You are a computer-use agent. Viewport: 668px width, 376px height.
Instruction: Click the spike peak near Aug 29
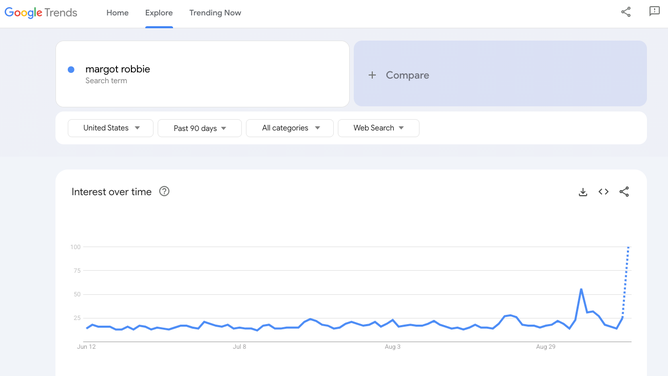[x=581, y=290]
